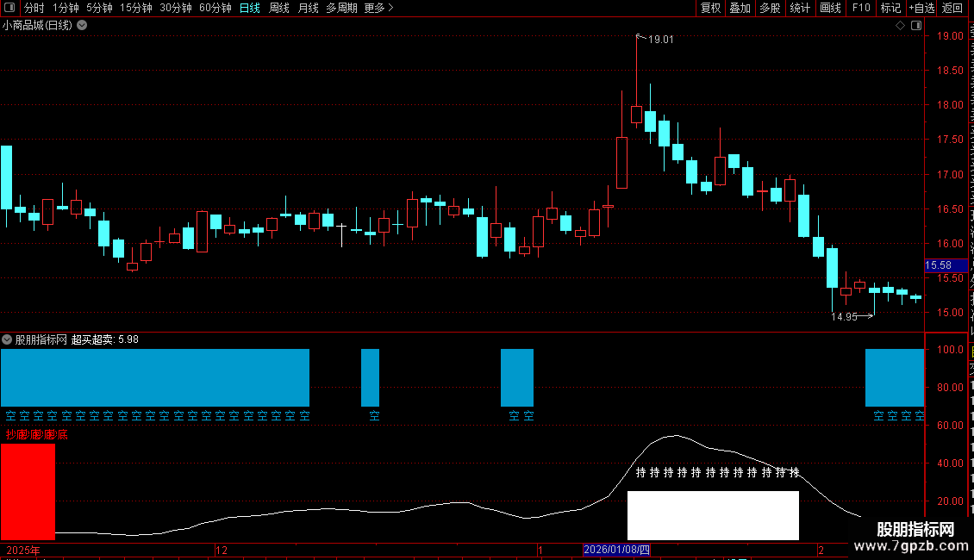Select the 15分钟 period
The width and height of the screenshot is (974, 560).
point(135,8)
